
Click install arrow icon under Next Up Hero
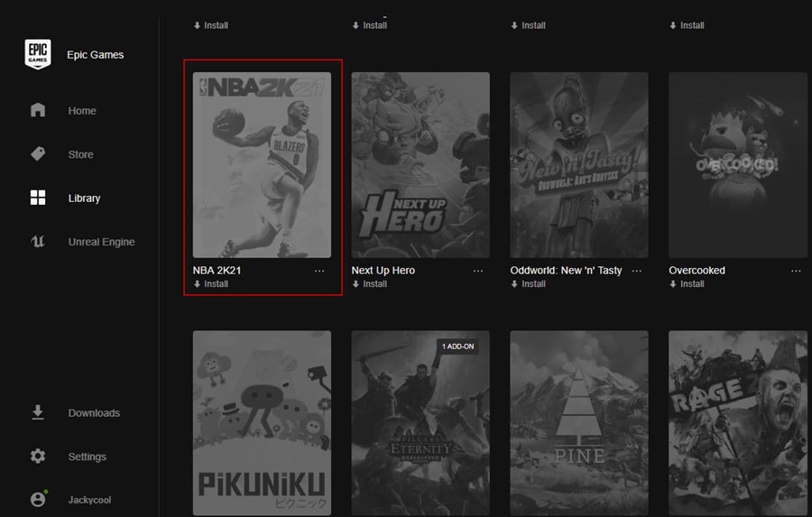(x=355, y=284)
